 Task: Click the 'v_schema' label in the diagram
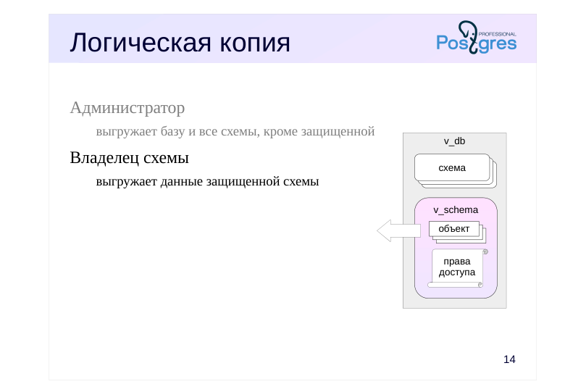456,209
